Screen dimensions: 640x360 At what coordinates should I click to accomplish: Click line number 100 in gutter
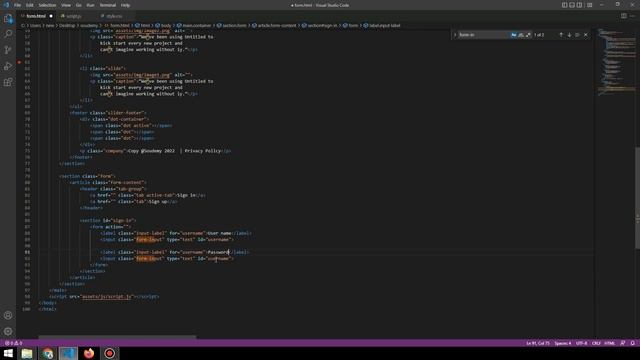coord(26,309)
